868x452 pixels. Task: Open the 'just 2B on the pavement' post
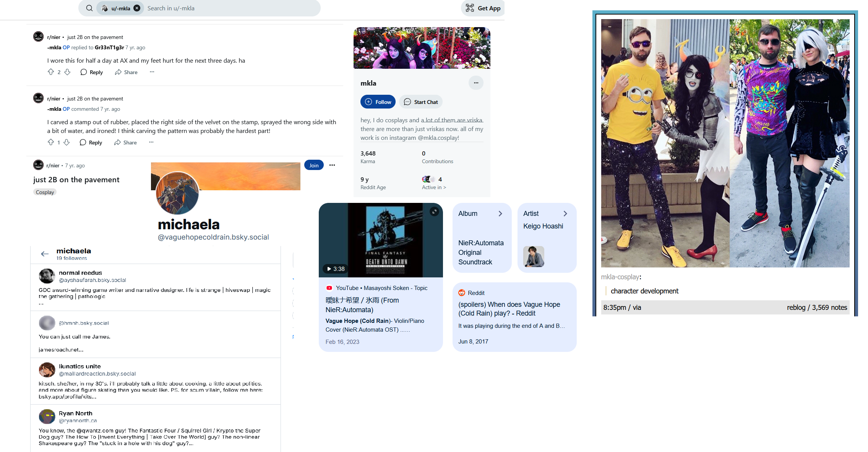76,180
